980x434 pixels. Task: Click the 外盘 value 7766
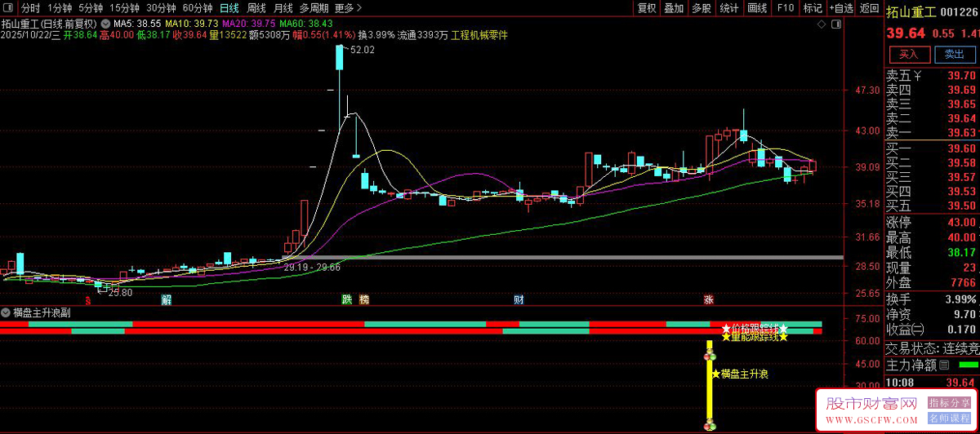tap(964, 282)
